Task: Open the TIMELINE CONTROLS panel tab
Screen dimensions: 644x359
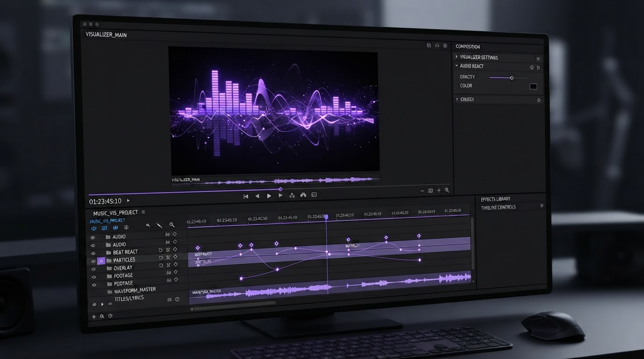Action: (498, 207)
